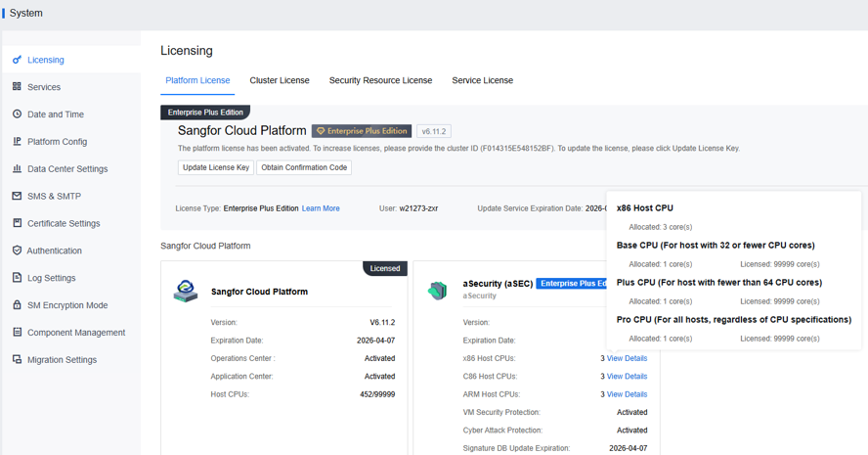The height and width of the screenshot is (455, 868).
Task: Click the x86 Host CPU popup heading
Action: tap(645, 207)
